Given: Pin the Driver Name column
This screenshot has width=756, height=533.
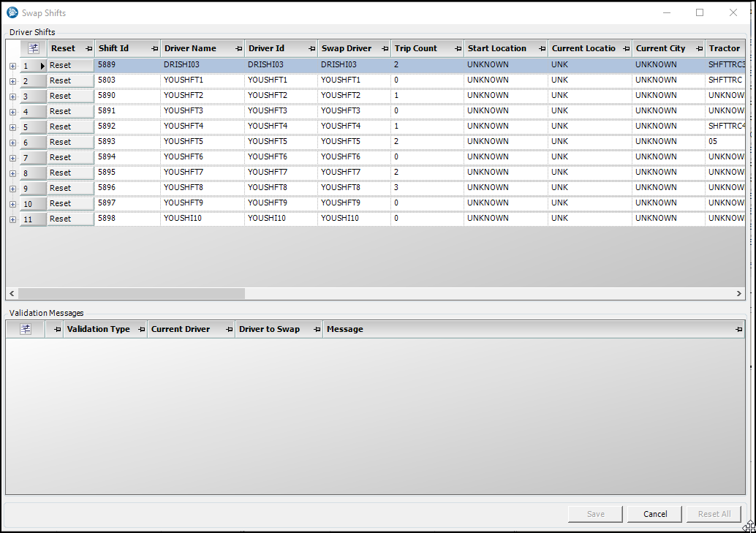Looking at the screenshot, I should pyautogui.click(x=238, y=49).
